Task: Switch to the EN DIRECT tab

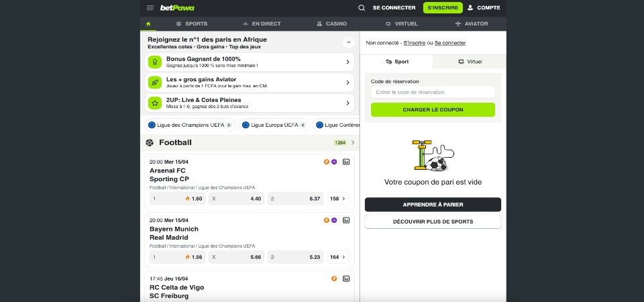Action: point(262,24)
